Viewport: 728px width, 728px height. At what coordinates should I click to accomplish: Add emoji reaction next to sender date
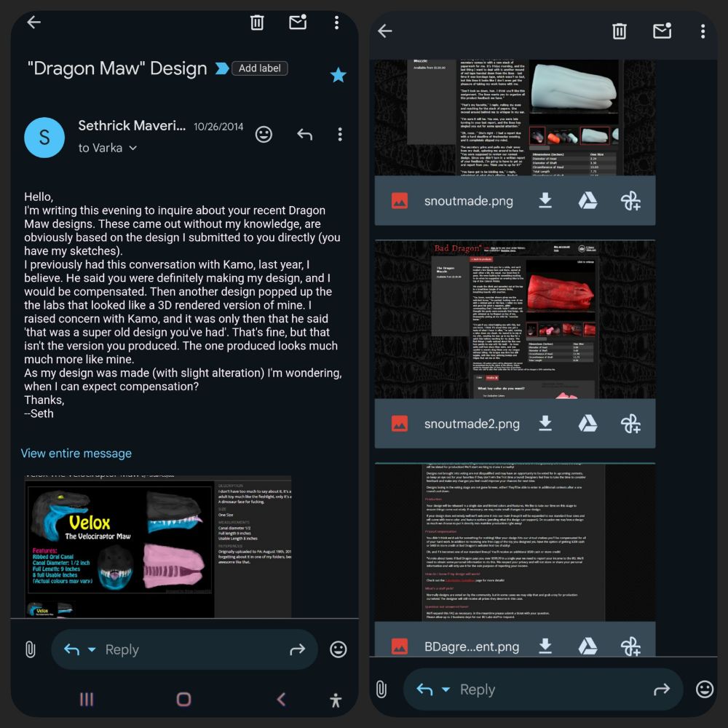[264, 135]
